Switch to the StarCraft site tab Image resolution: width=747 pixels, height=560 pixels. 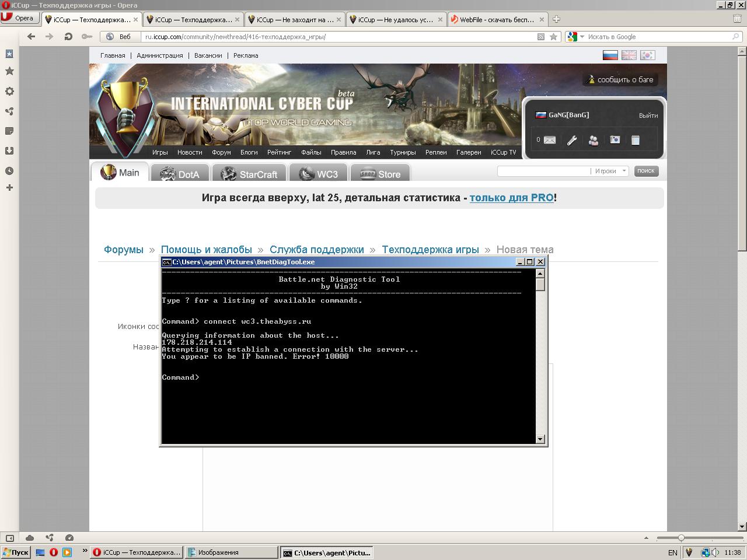coord(249,174)
